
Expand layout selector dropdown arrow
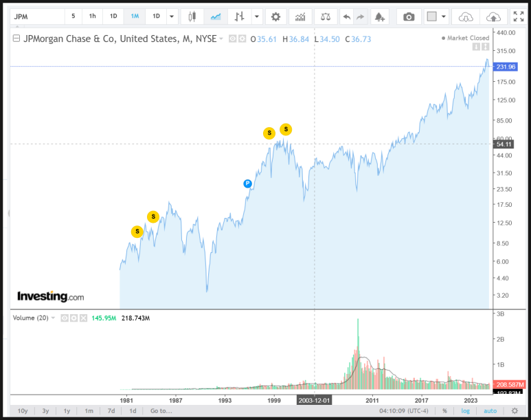[x=443, y=16]
